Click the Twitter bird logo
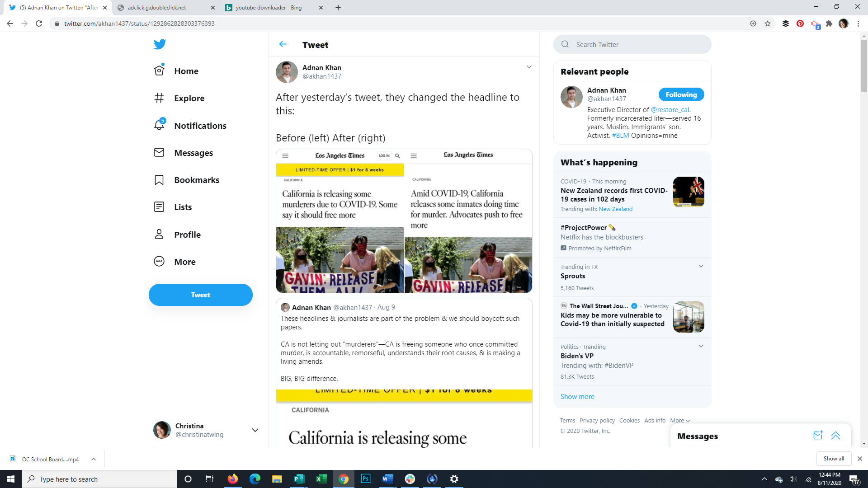This screenshot has width=868, height=488. click(x=160, y=44)
